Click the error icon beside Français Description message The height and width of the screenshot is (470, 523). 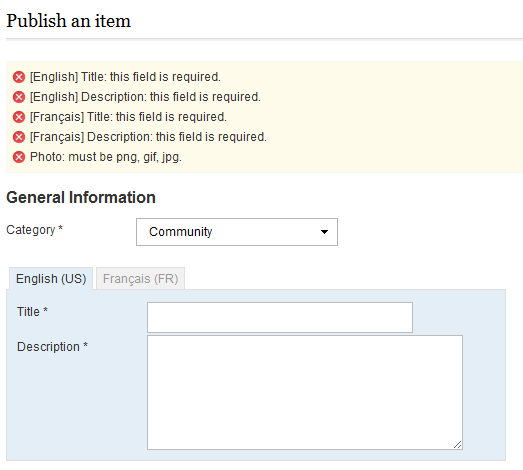pos(19,137)
